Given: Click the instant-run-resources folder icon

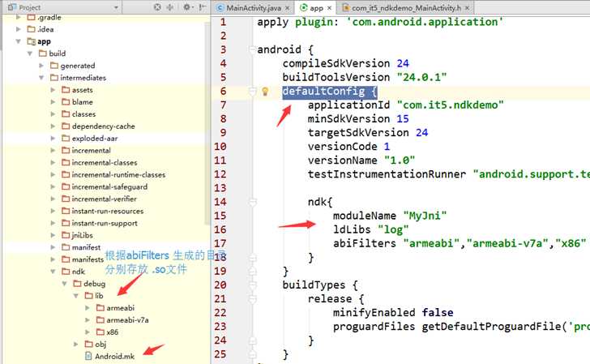Looking at the screenshot, I should tap(66, 211).
